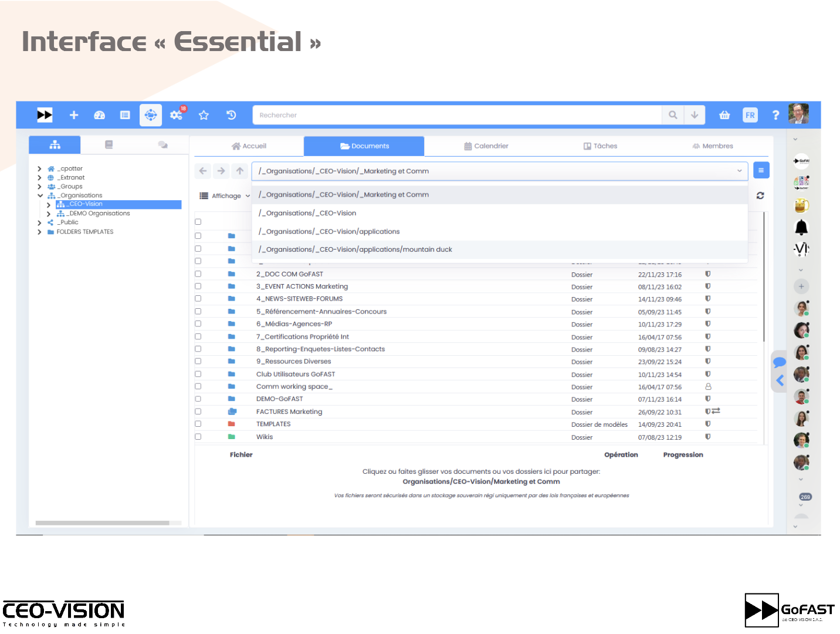Open the Membres tab
This screenshot has height=634, width=840.
(x=712, y=146)
